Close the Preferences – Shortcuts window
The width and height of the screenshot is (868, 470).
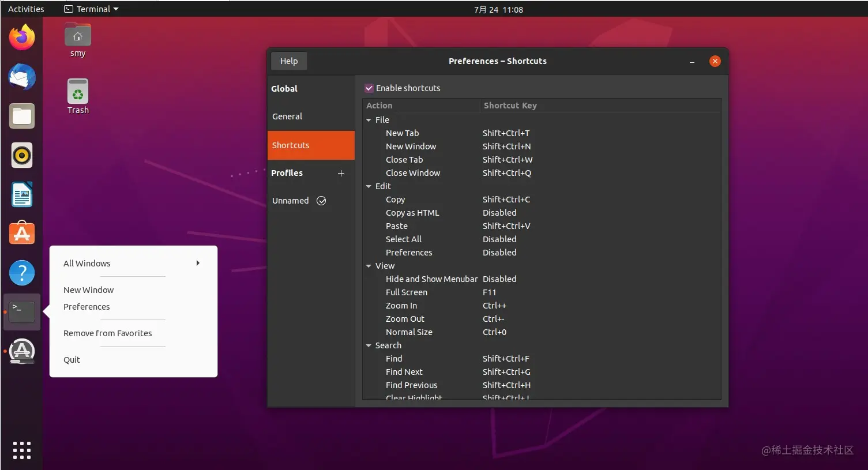tap(715, 61)
